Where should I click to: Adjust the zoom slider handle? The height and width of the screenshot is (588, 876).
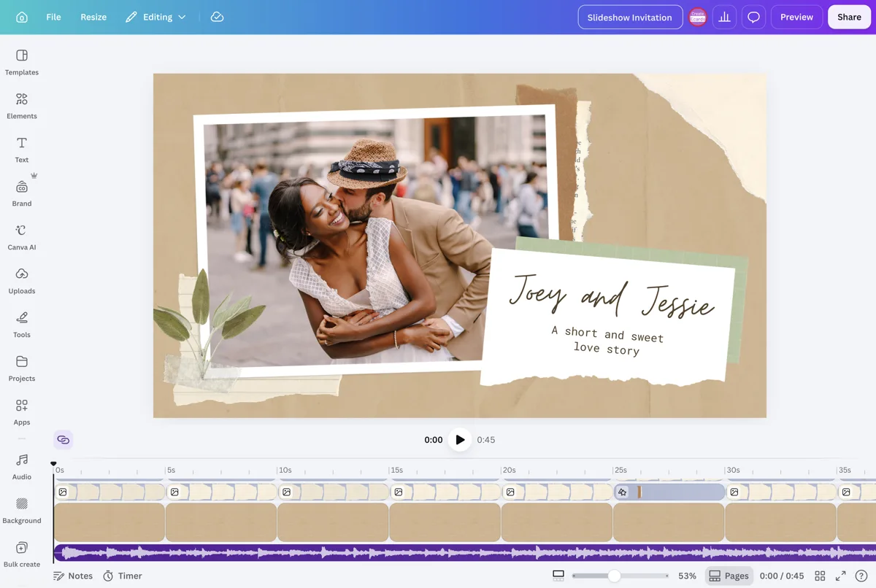point(614,576)
